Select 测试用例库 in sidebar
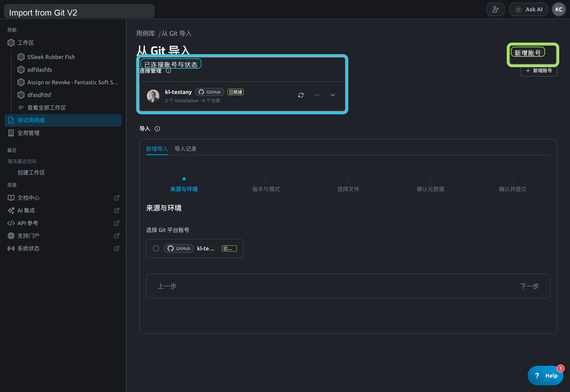570x392 pixels. click(63, 120)
